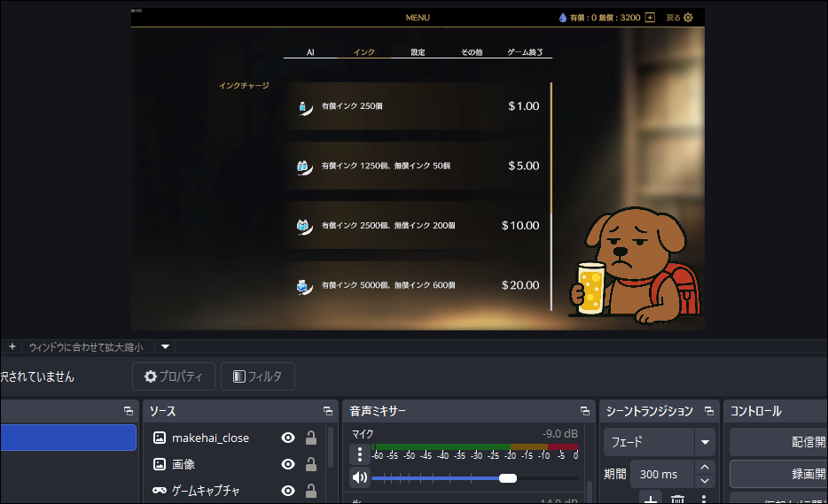The image size is (828, 504).
Task: Select the AI tab in game menu
Action: pyautogui.click(x=310, y=52)
